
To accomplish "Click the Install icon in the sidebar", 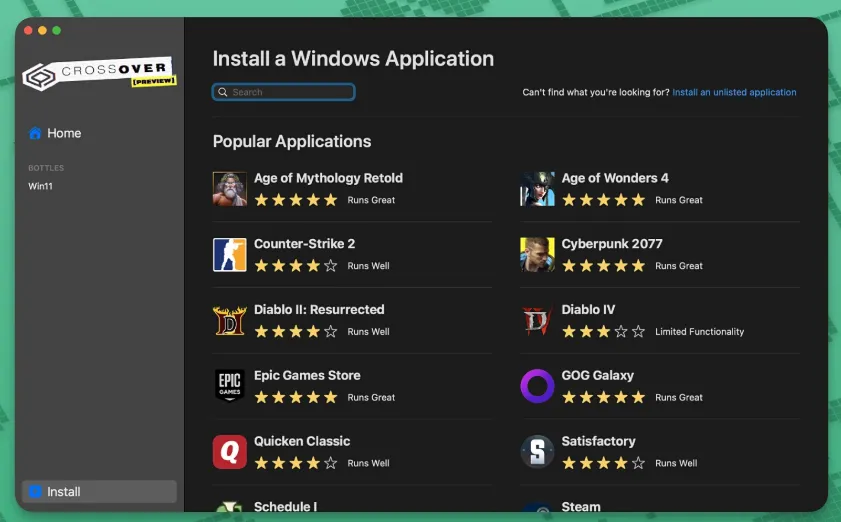I will [35, 491].
